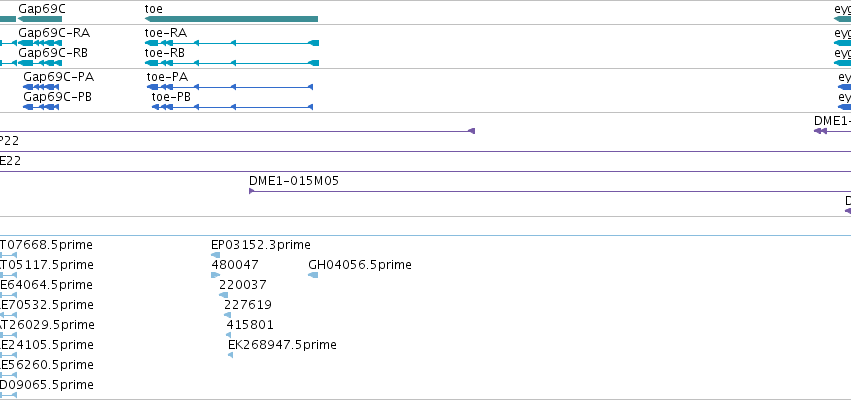Click the toe-PA protein feature
851x400 pixels.
[230, 87]
